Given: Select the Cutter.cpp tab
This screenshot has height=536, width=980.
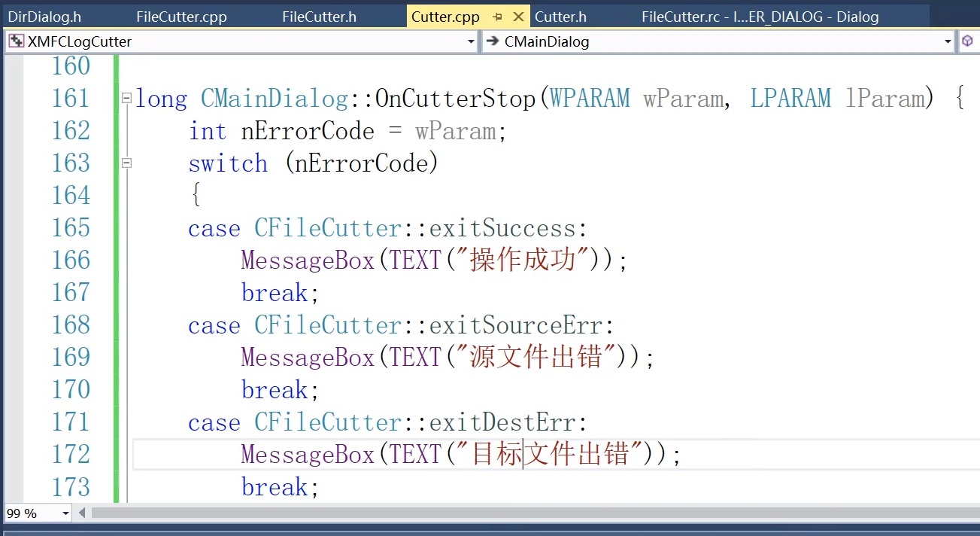Looking at the screenshot, I should [x=445, y=17].
